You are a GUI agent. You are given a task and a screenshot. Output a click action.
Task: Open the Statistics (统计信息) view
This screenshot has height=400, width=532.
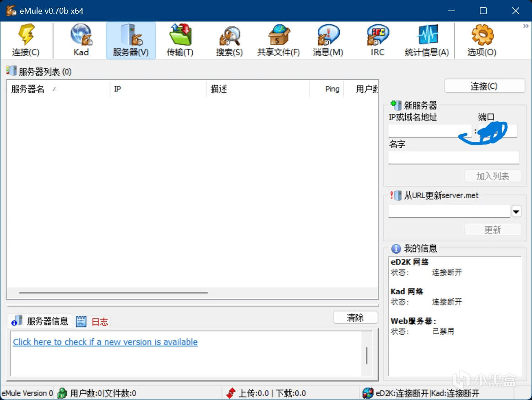[427, 40]
